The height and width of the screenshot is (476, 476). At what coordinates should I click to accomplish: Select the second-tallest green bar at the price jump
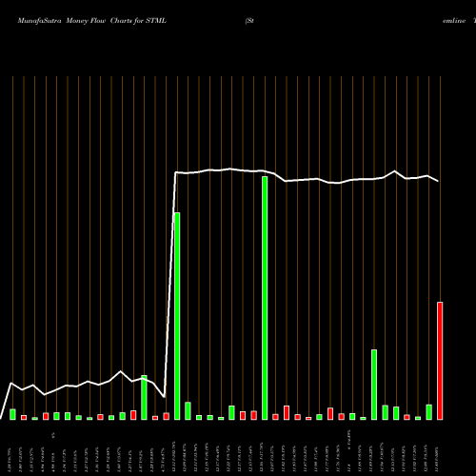tap(177, 316)
